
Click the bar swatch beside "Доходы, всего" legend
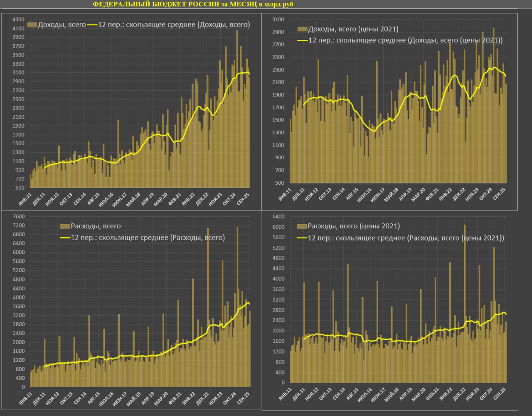(x=32, y=25)
